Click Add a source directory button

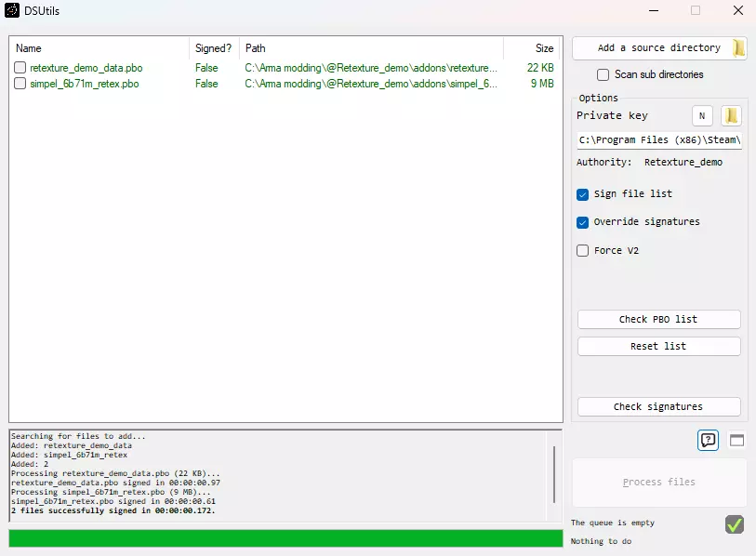pyautogui.click(x=659, y=48)
